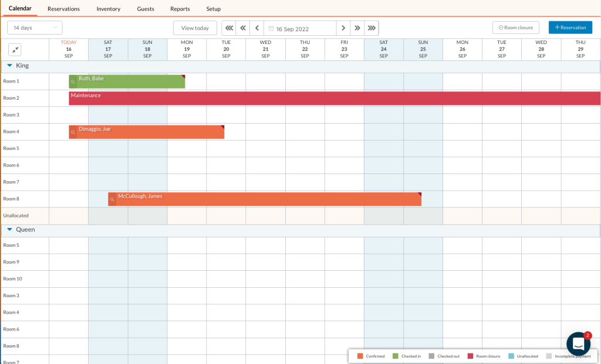
Task: Click the Room closure button
Action: (515, 27)
